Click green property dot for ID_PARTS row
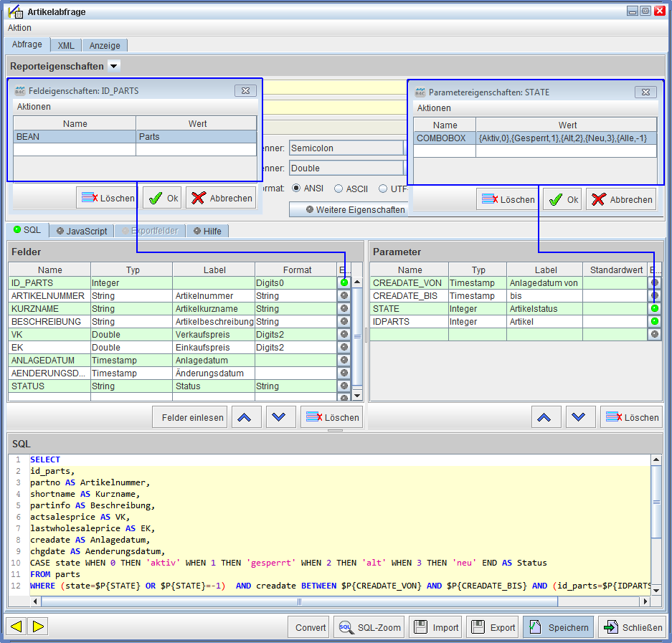Viewport: 672px width, 643px height. pos(344,283)
